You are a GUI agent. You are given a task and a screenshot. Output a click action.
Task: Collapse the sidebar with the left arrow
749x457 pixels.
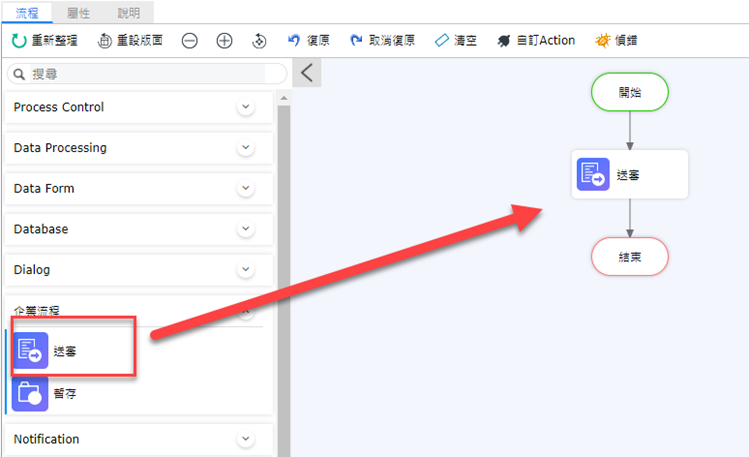click(x=307, y=73)
